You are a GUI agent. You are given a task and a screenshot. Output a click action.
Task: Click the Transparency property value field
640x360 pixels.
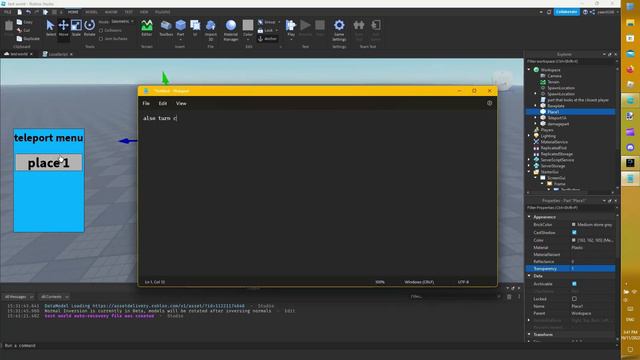tap(592, 269)
